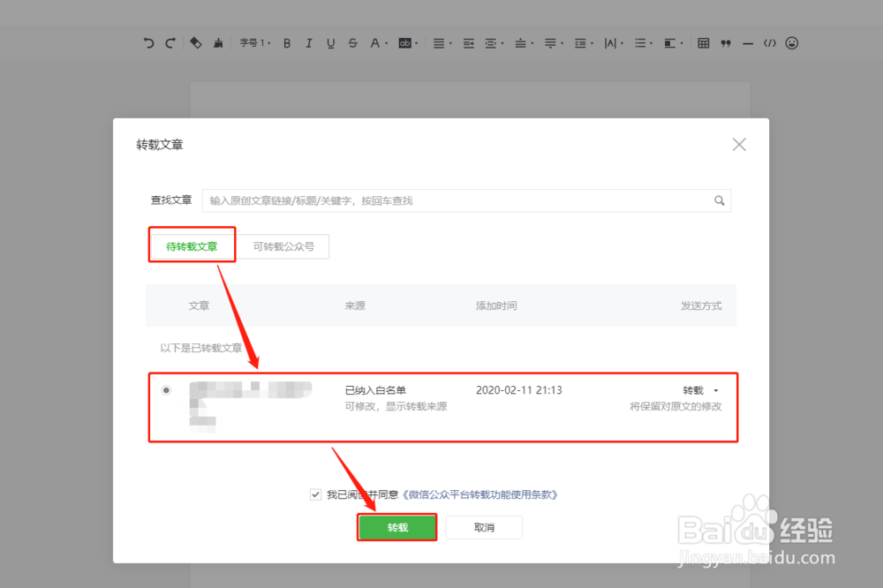Open the bullet list dropdown

(644, 43)
